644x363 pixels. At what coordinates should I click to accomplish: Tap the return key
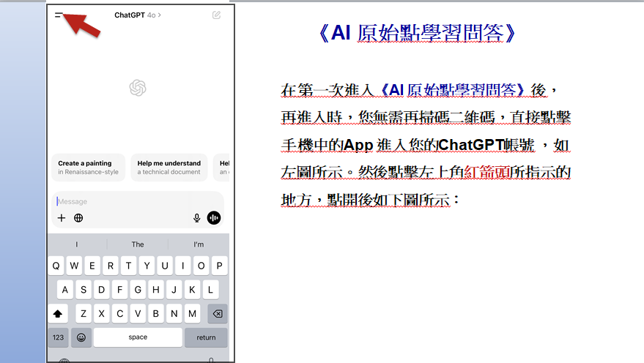[206, 337]
